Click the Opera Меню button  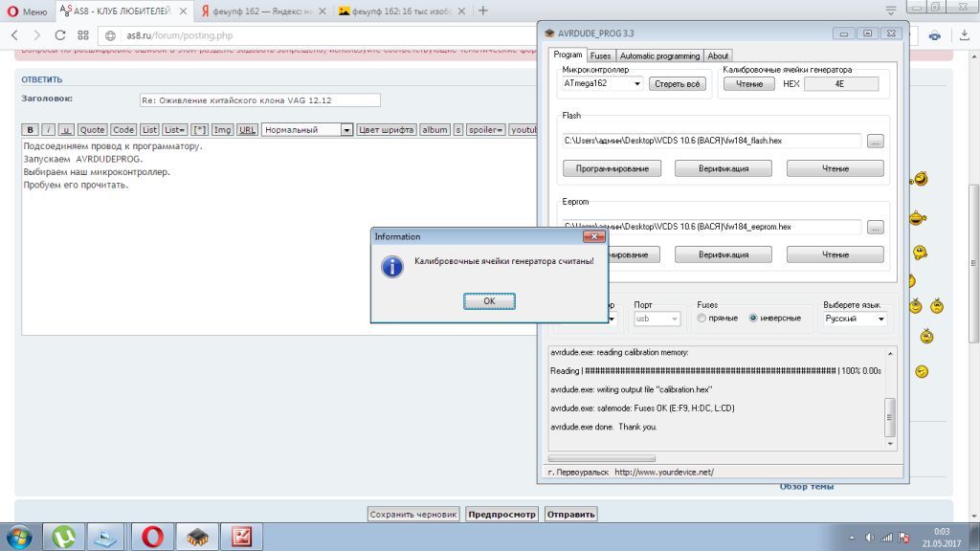coord(27,11)
